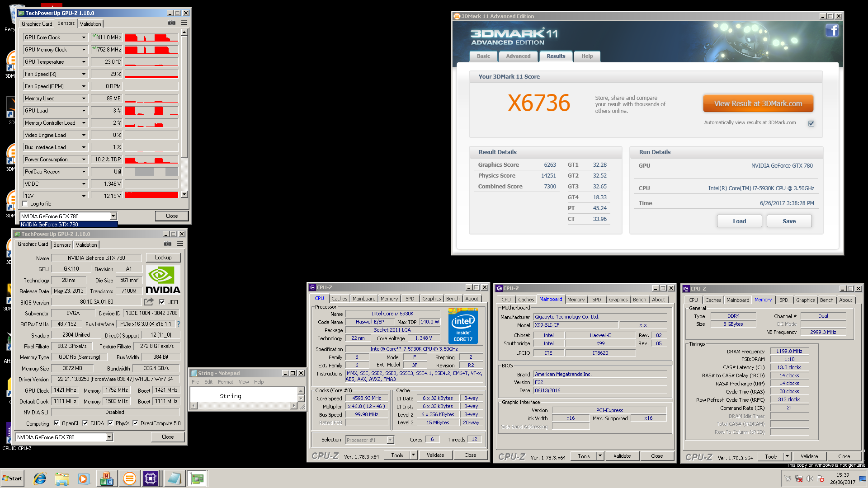Switch to GPU-Z via its taskbar icon

[x=197, y=479]
